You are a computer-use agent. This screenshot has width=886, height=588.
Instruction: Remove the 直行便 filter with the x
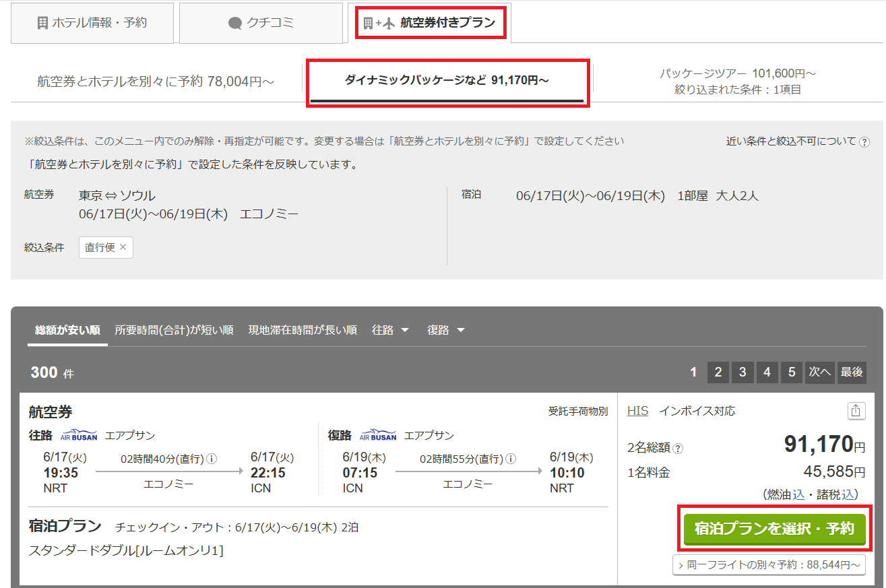123,247
